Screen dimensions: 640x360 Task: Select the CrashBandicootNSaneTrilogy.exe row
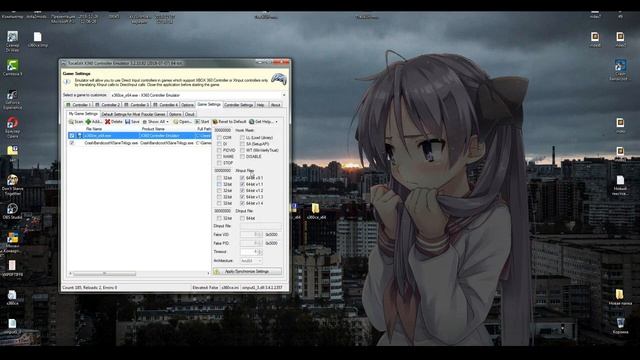pos(140,143)
